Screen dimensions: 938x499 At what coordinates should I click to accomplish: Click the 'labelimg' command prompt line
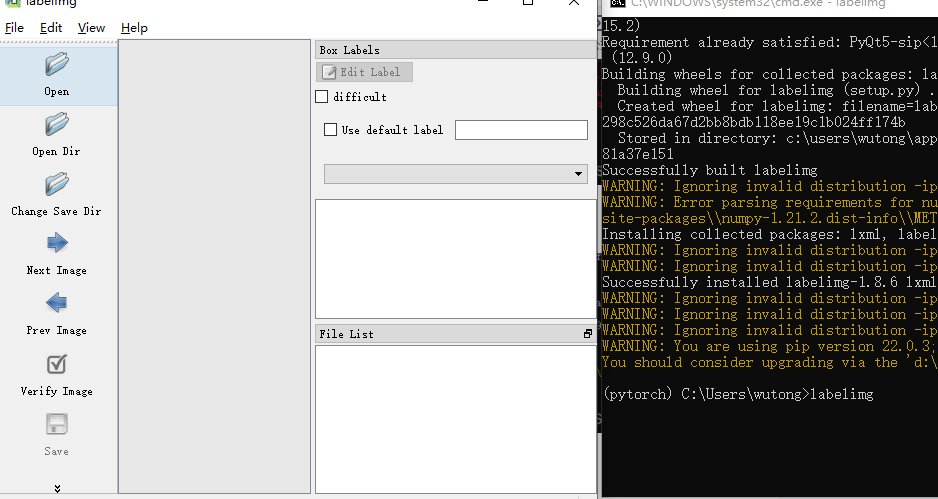tap(738, 394)
